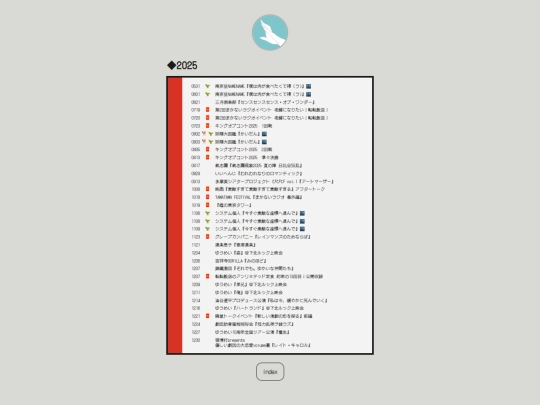This screenshot has height=405, width=540.
Task: Click red icon on the アフタートーク row
Action: pyautogui.click(x=207, y=189)
